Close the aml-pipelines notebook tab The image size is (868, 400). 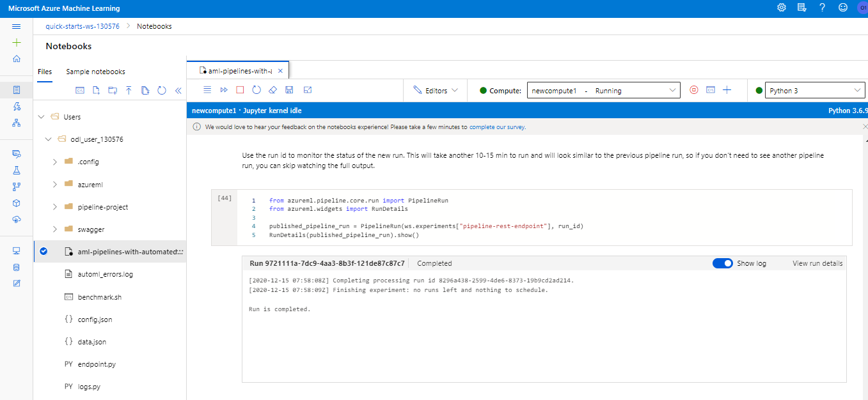281,70
